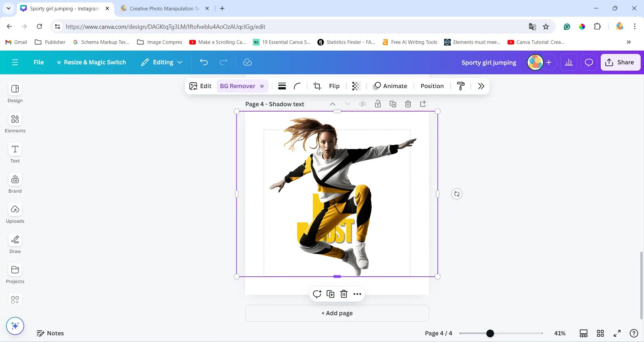Expand more toolbar options double chevron
Viewport: 644px width, 342px height.
tap(481, 86)
